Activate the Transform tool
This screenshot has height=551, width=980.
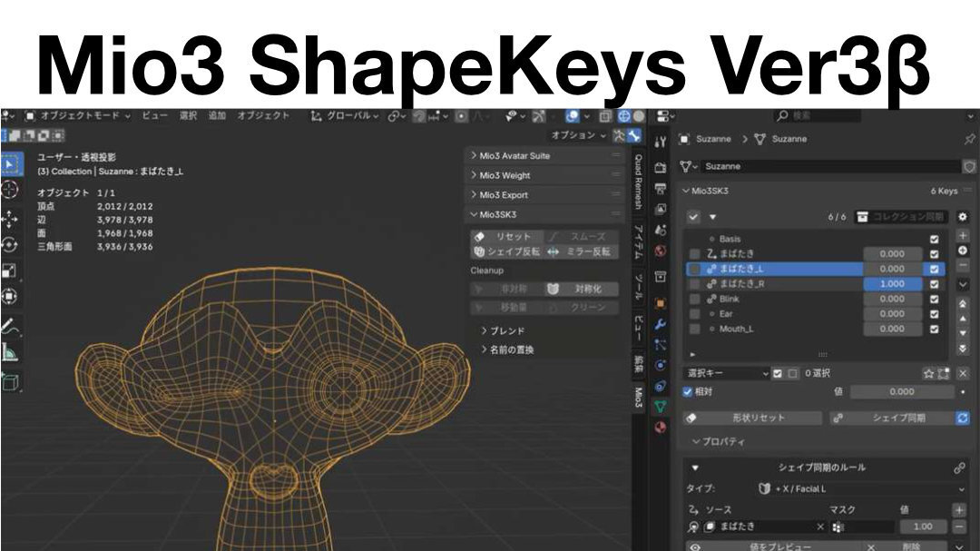click(11, 297)
